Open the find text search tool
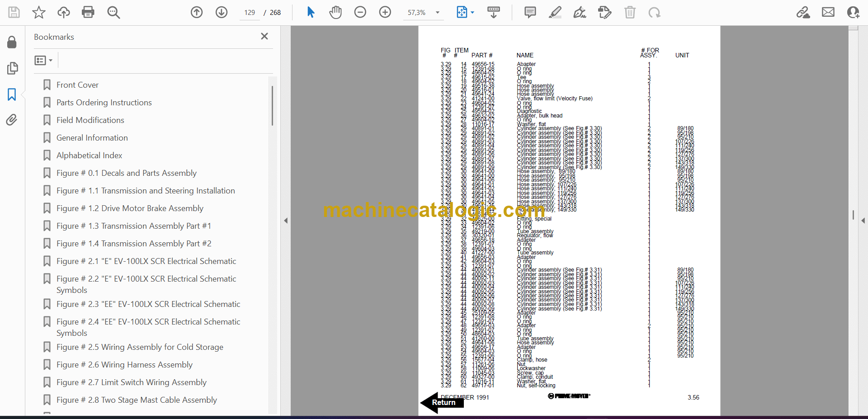The height and width of the screenshot is (419, 868). click(x=113, y=12)
